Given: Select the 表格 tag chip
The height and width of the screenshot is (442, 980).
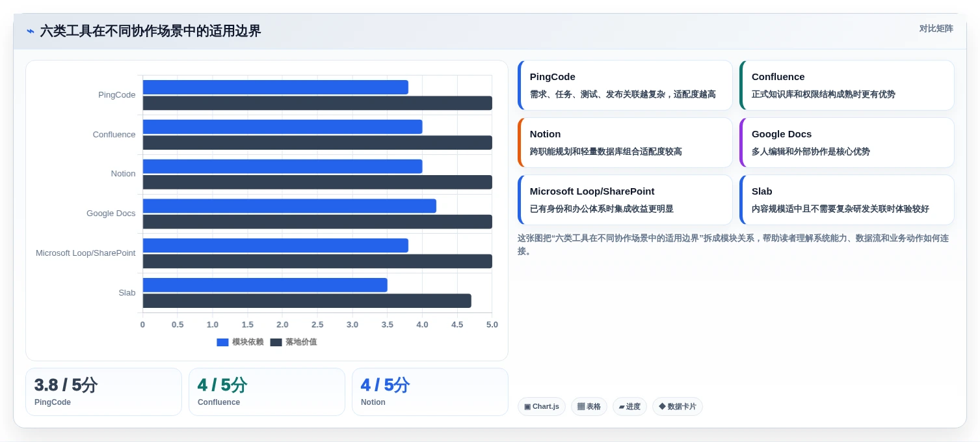Looking at the screenshot, I should (589, 407).
